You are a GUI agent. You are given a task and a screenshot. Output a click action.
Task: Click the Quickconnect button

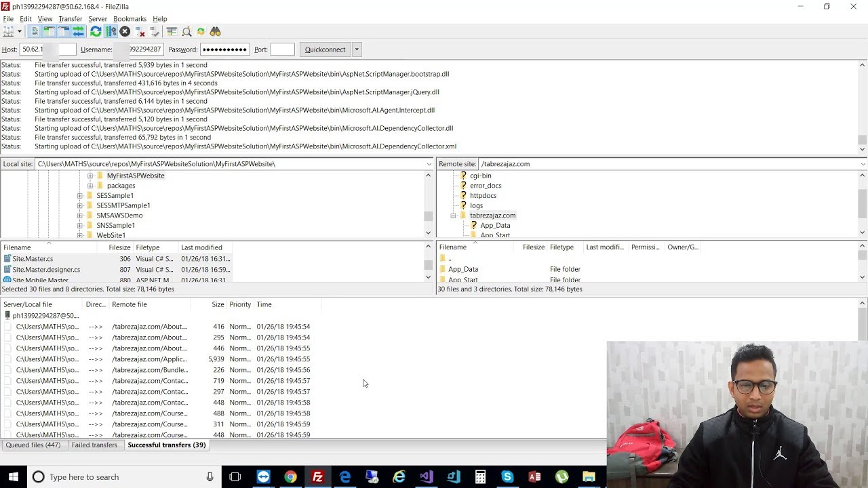click(x=325, y=49)
